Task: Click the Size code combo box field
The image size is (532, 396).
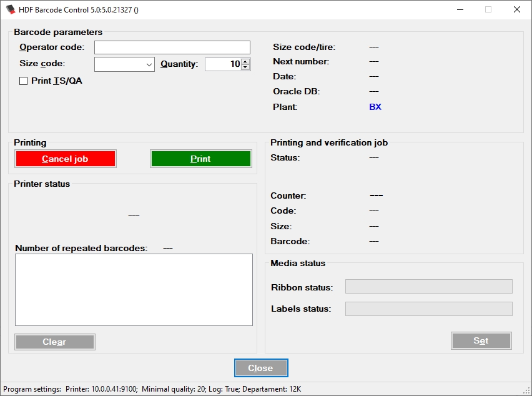Action: [x=119, y=64]
